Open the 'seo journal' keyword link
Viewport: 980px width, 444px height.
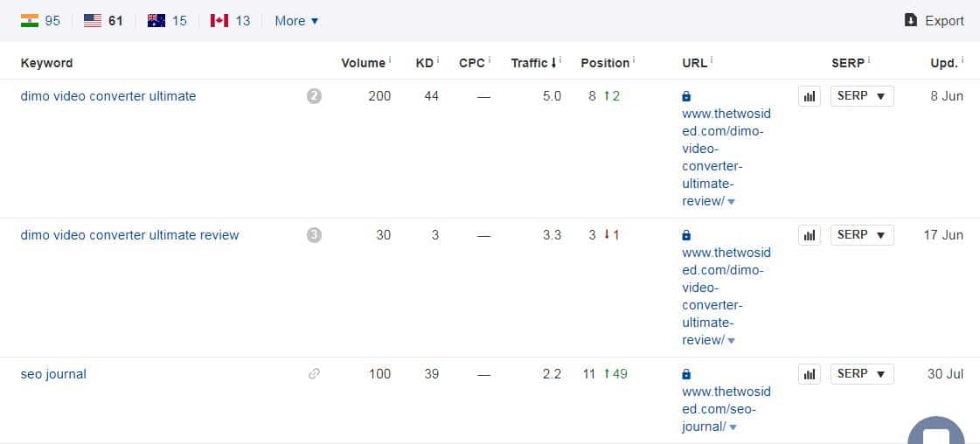[x=53, y=374]
